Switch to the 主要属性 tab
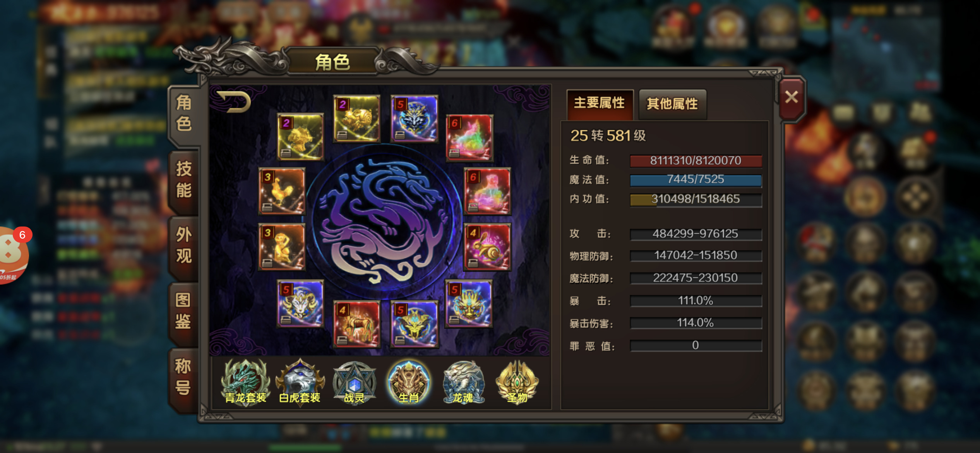This screenshot has width=980, height=453. pyautogui.click(x=600, y=104)
